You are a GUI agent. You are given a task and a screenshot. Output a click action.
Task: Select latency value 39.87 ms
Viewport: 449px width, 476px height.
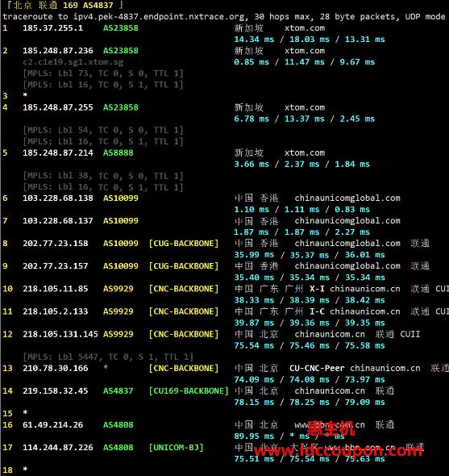point(254,323)
